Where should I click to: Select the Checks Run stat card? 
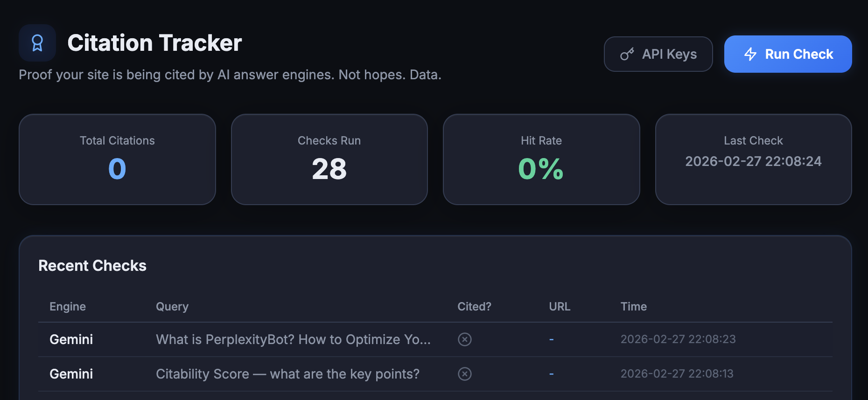coord(329,159)
